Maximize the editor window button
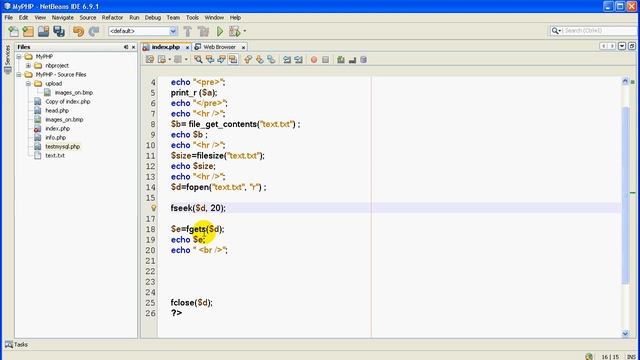640x360 pixels. (631, 47)
